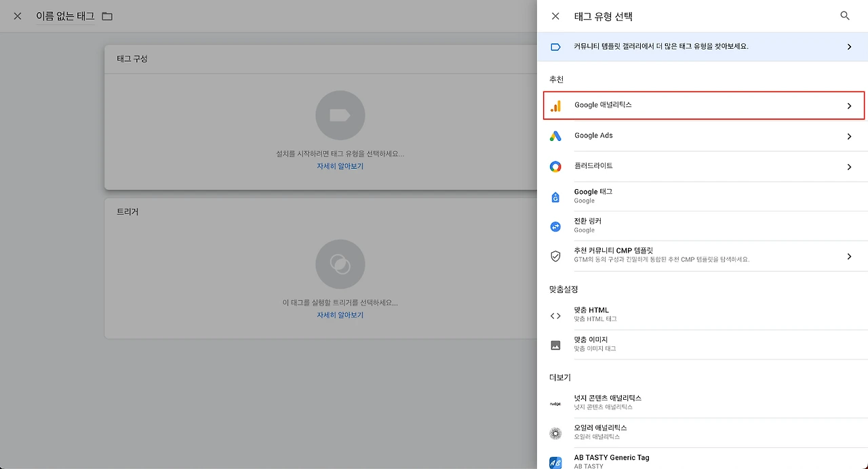Close the tag type selection panel

[555, 16]
